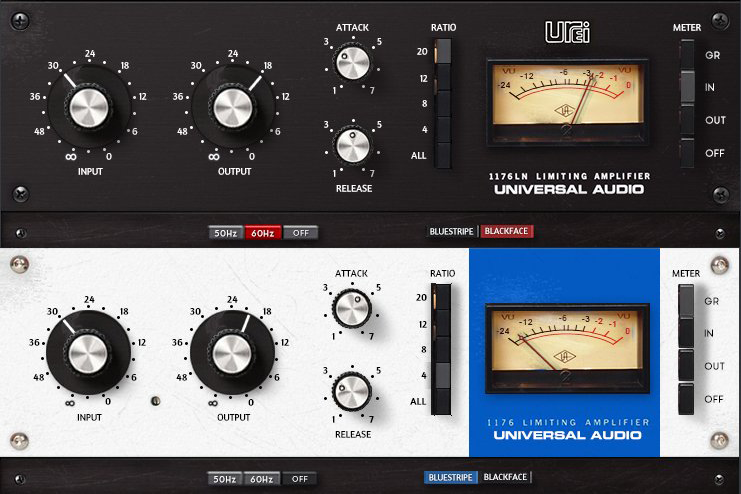This screenshot has height=494, width=741.
Task: Adjust the Attack knob on the black 1176LN
Action: [x=353, y=63]
